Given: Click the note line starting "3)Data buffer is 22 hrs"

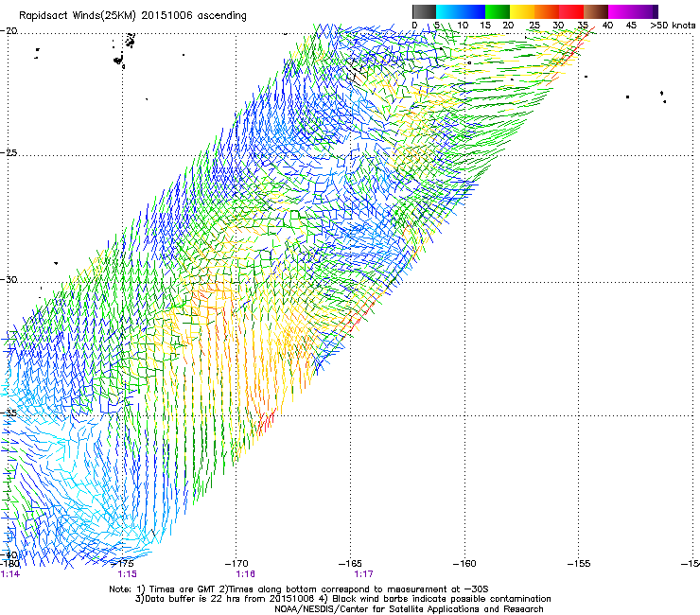Looking at the screenshot, I should point(342,599).
